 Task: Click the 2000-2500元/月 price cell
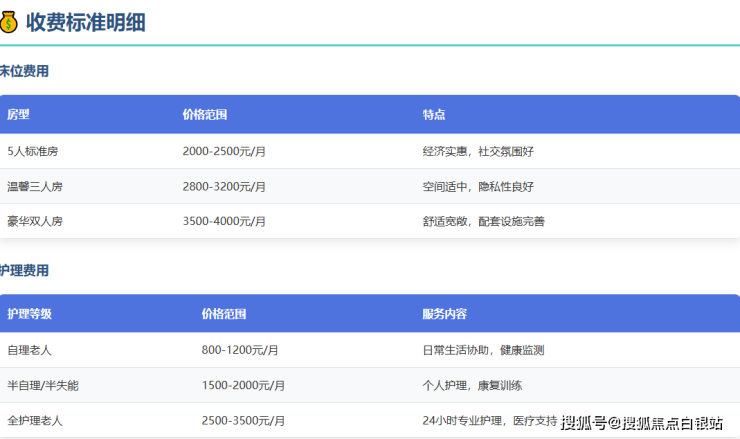(x=224, y=151)
